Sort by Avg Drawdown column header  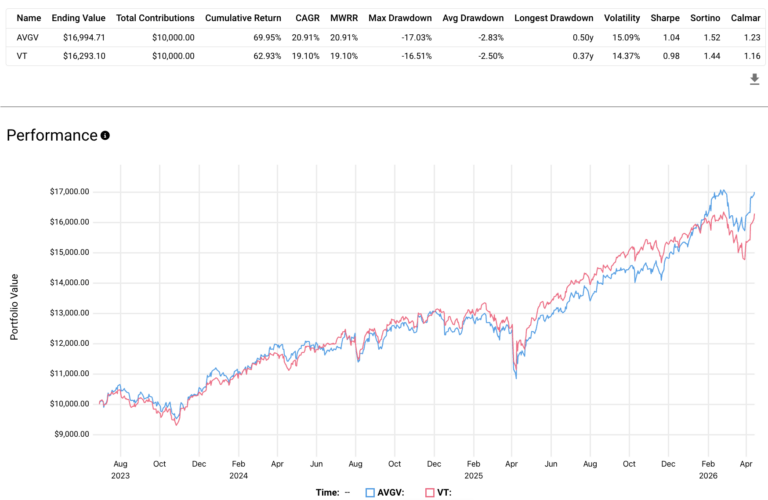point(473,18)
